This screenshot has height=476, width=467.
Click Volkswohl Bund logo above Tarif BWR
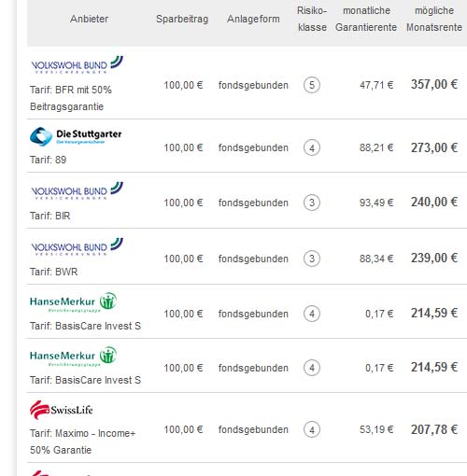(x=77, y=246)
